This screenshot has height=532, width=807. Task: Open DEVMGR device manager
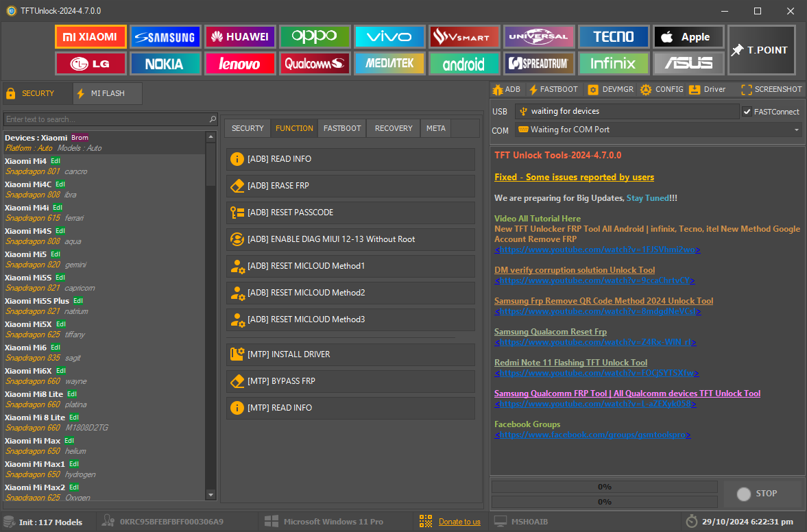click(x=611, y=90)
